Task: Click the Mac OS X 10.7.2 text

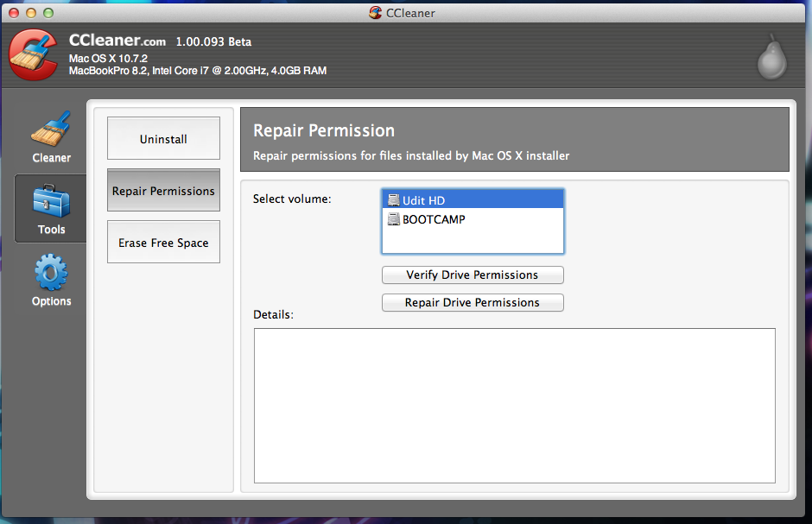Action: (x=108, y=59)
